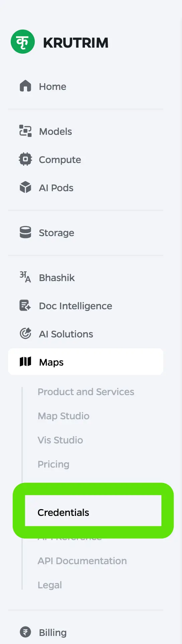Go to Maps Pricing page

54,464
